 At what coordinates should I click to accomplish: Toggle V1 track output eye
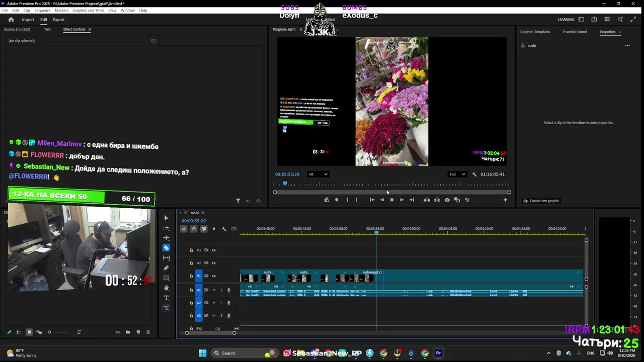[213, 276]
